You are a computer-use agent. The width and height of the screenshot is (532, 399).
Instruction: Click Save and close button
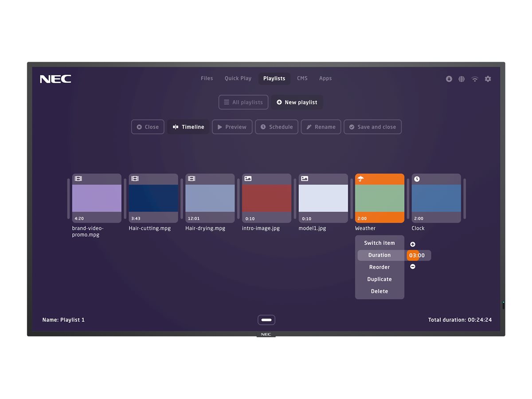click(372, 127)
